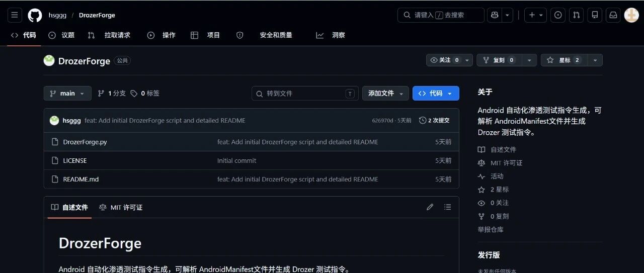644x273 pixels.
Task: Click the LICENSE file icon
Action: point(55,160)
